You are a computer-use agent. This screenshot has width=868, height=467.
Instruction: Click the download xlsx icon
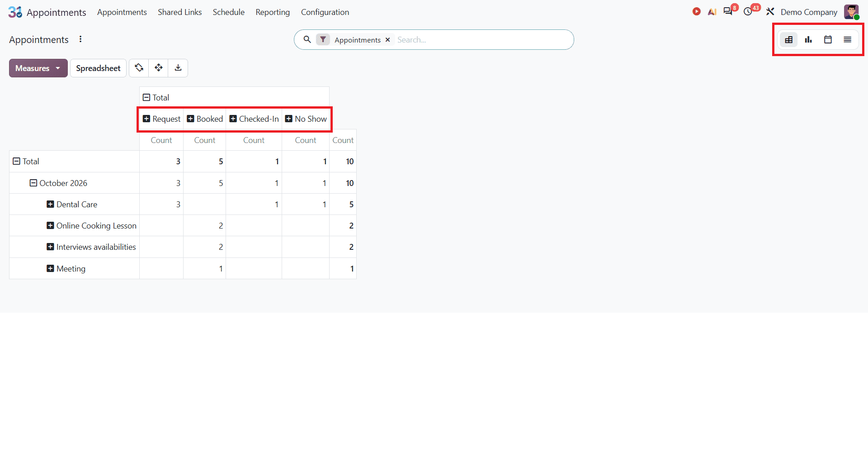(178, 68)
